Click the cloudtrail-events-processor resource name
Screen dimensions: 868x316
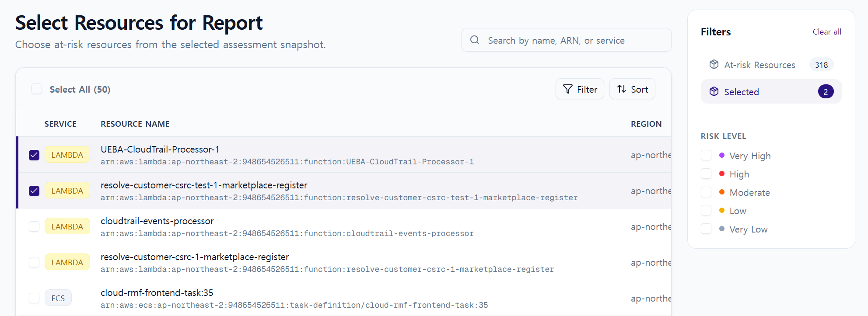click(157, 221)
